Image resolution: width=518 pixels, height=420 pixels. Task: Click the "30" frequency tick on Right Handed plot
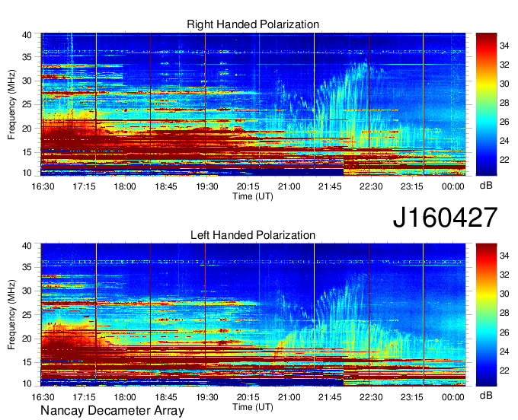(27, 81)
